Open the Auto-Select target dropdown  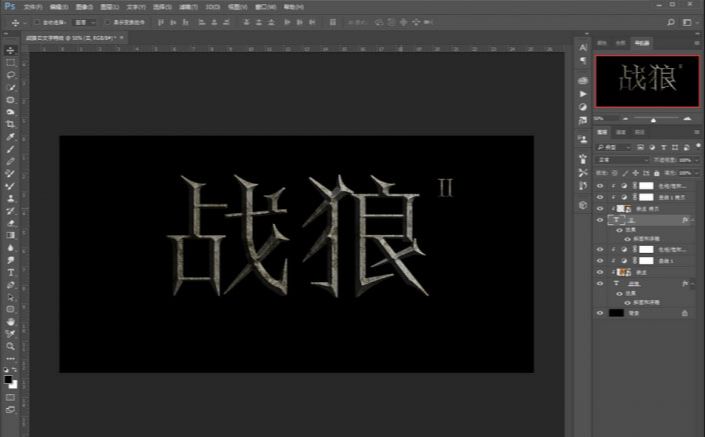coord(85,22)
